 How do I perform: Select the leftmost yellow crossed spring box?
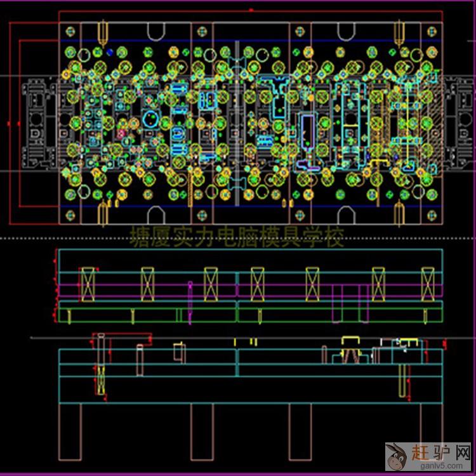(x=88, y=284)
